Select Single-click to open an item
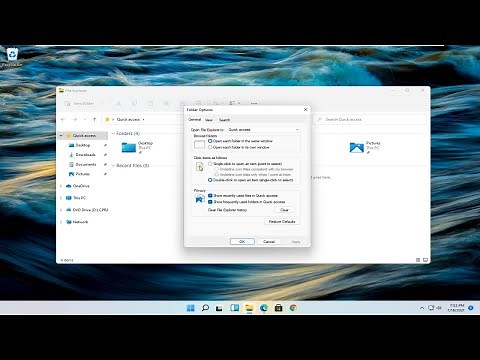Image resolution: width=480 pixels, height=360 pixels. click(x=245, y=164)
